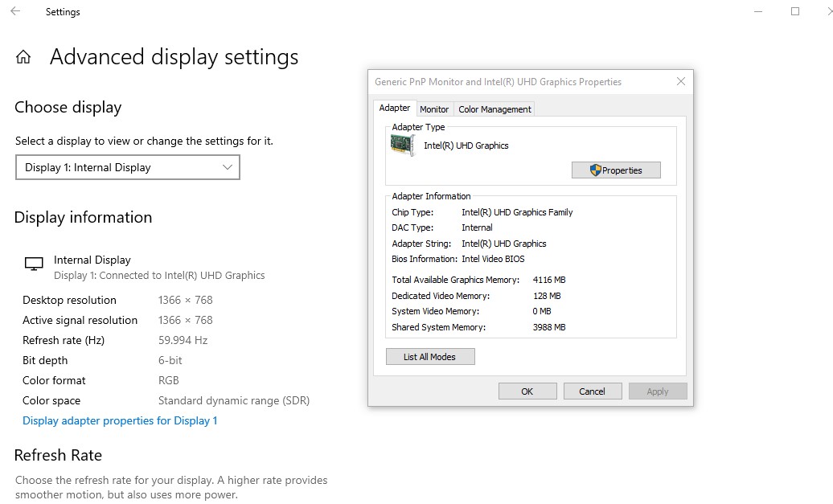Screen dimensions: 833x504
Task: Select the Adapter tab
Action: pyautogui.click(x=395, y=107)
